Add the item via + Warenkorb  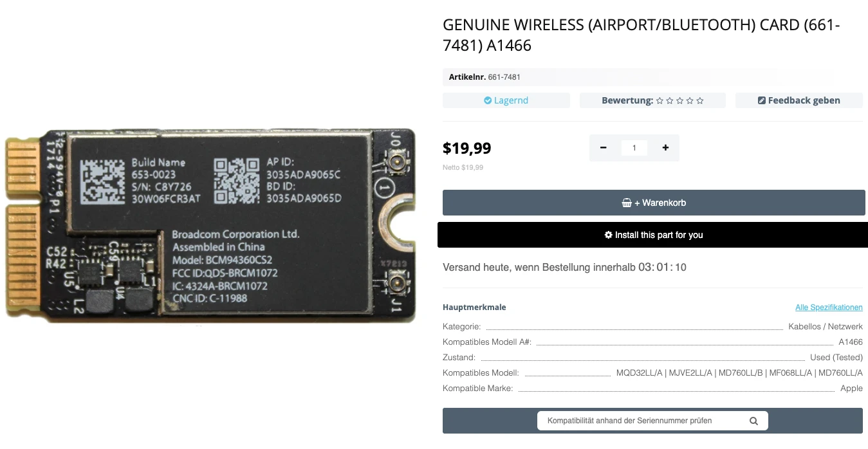coord(654,203)
